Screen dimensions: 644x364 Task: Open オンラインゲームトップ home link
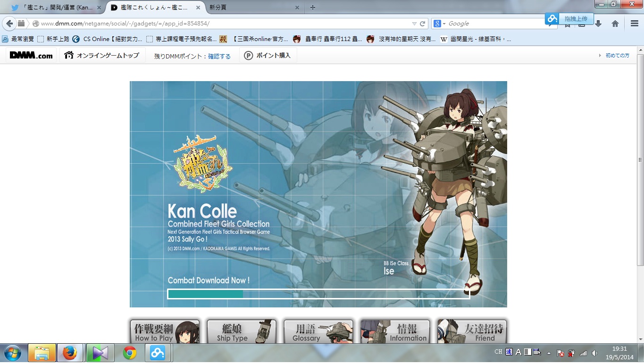pos(102,55)
